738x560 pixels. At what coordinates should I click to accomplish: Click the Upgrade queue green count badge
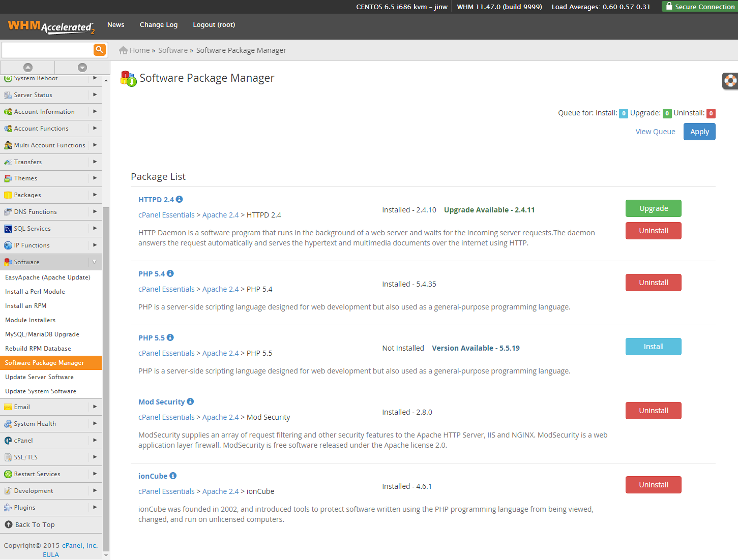click(667, 113)
